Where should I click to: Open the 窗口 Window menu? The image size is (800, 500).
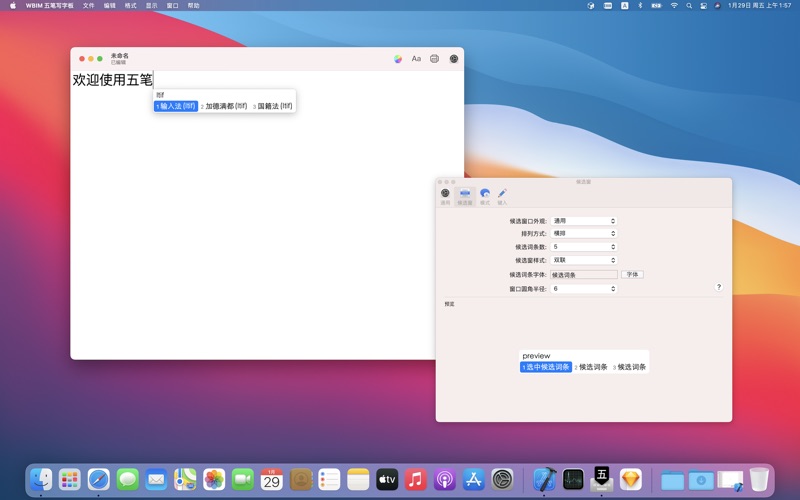(x=172, y=6)
